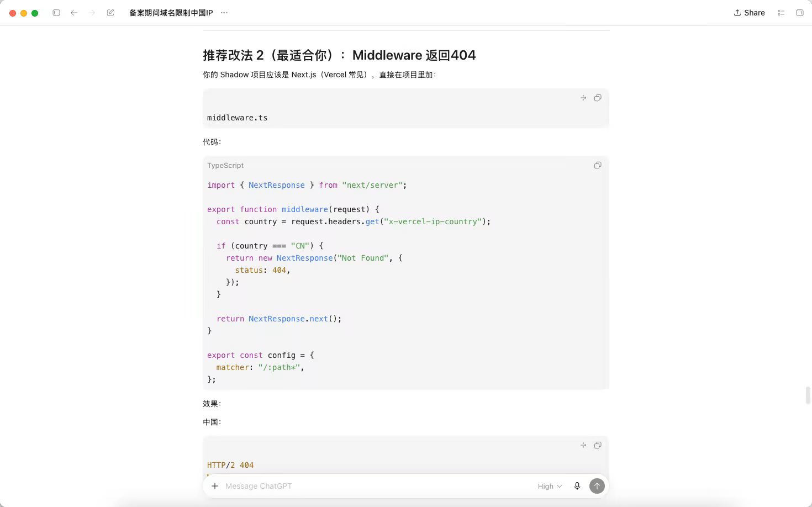Image resolution: width=812 pixels, height=507 pixels.
Task: Open the High effort dropdown
Action: [x=550, y=486]
